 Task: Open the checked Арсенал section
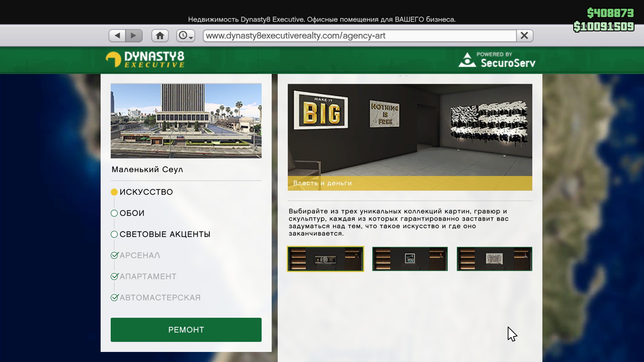(x=140, y=255)
